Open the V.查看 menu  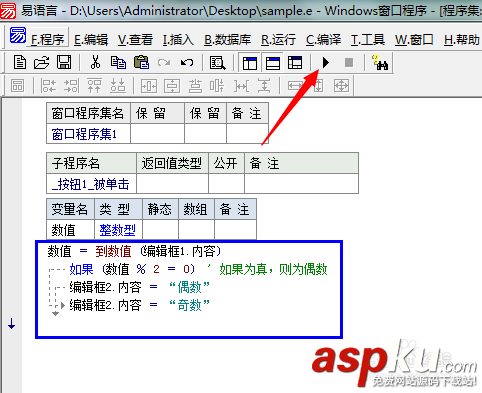point(135,40)
